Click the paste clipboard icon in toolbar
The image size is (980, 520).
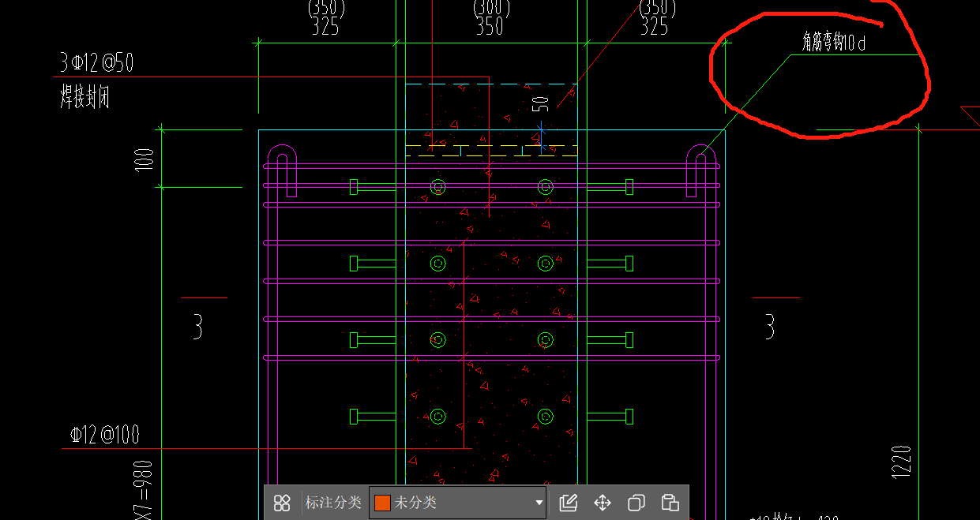pos(670,503)
